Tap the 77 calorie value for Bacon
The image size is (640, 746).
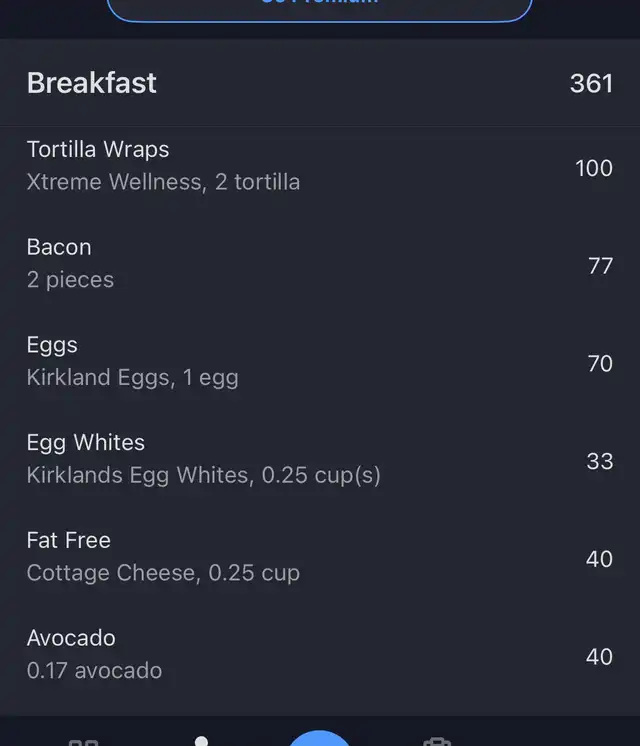(600, 265)
